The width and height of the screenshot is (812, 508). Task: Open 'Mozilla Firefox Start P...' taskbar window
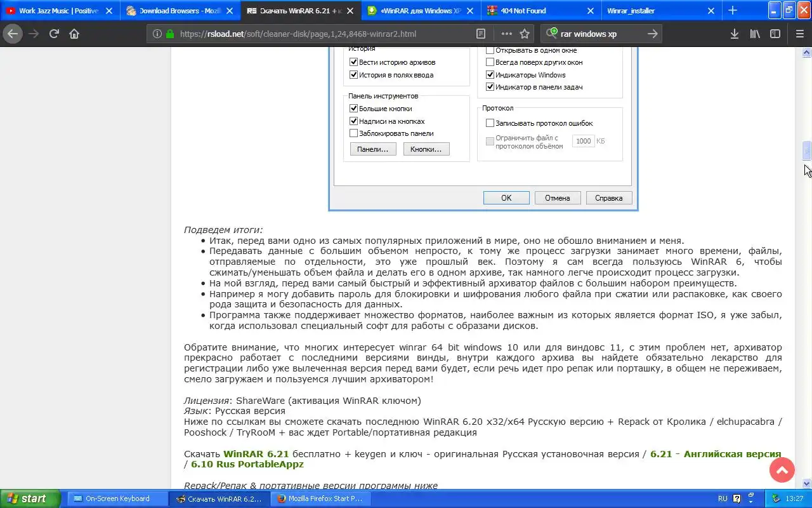pyautogui.click(x=321, y=498)
